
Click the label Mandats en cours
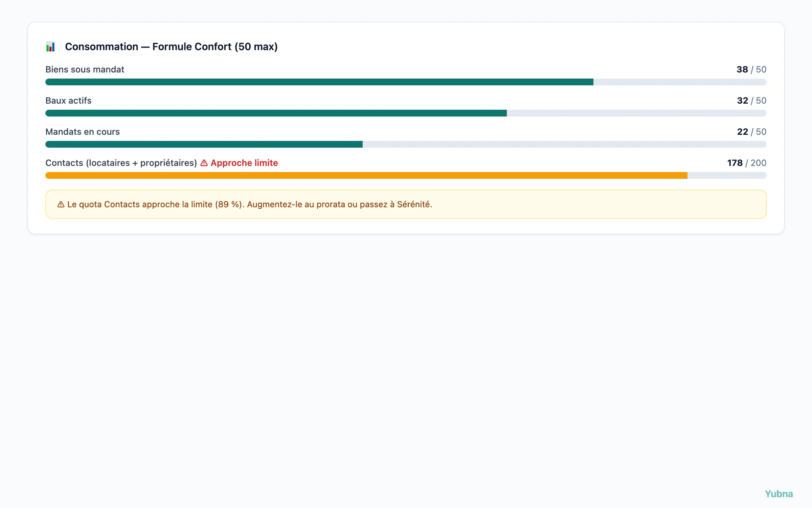tap(83, 132)
